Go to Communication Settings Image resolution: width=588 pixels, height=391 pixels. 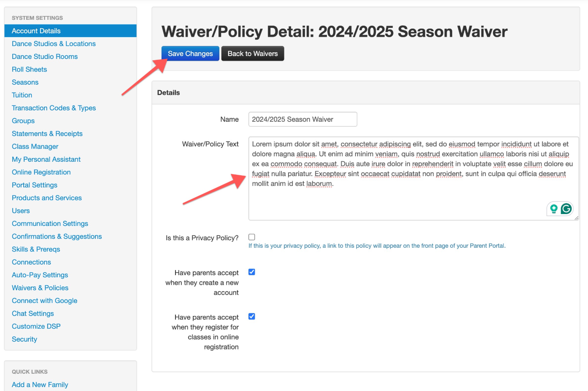[x=50, y=224]
